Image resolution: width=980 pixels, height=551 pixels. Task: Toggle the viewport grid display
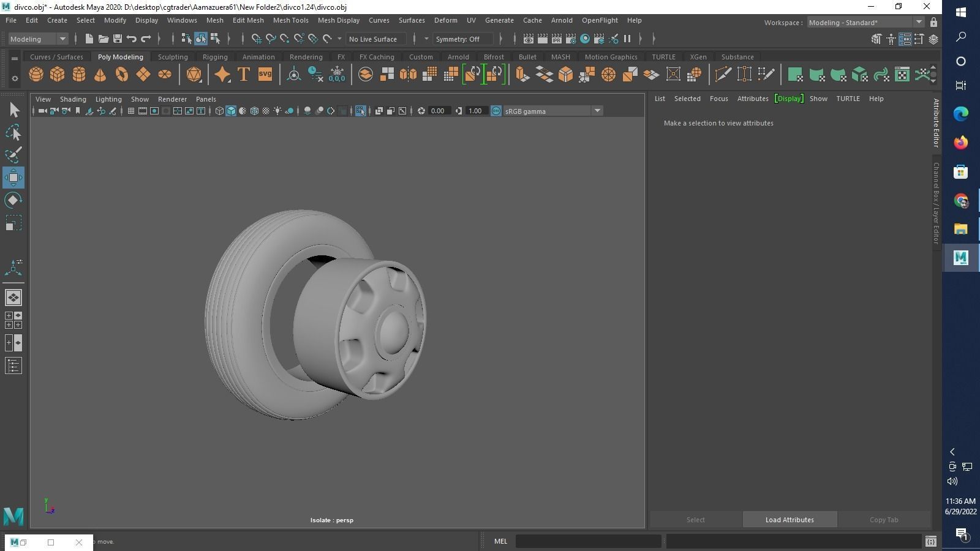click(131, 111)
